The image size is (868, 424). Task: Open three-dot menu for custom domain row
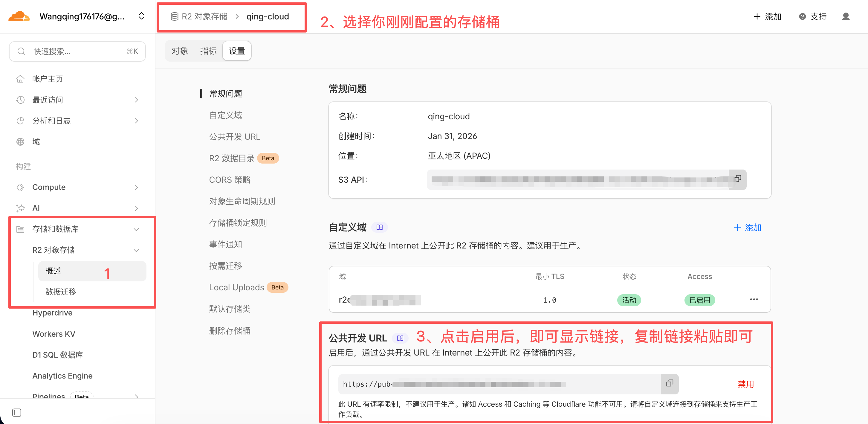[754, 300]
